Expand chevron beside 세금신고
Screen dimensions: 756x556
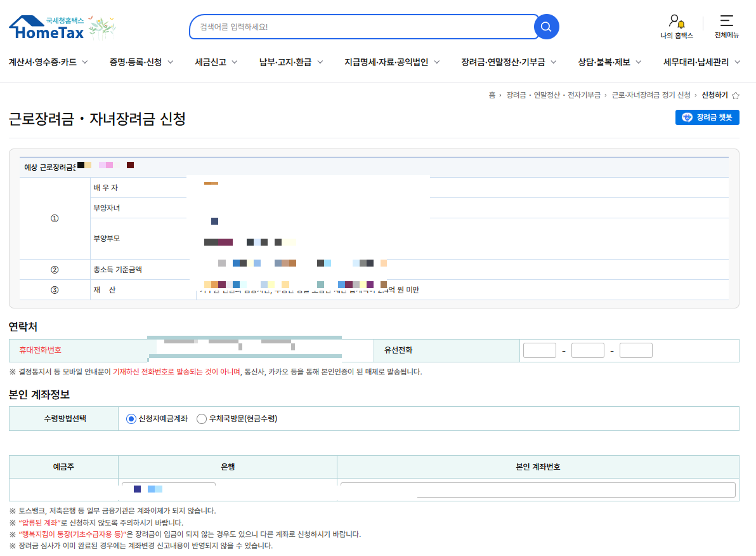234,62
